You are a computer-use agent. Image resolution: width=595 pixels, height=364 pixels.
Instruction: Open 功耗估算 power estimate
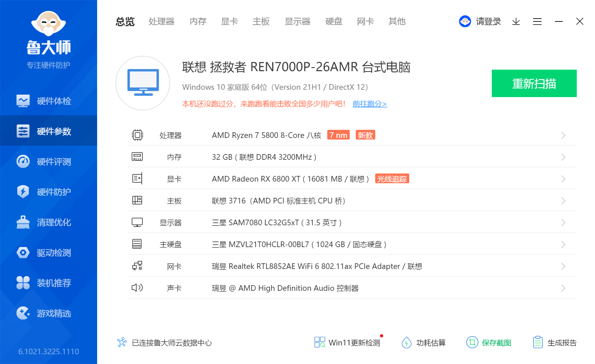click(x=423, y=343)
